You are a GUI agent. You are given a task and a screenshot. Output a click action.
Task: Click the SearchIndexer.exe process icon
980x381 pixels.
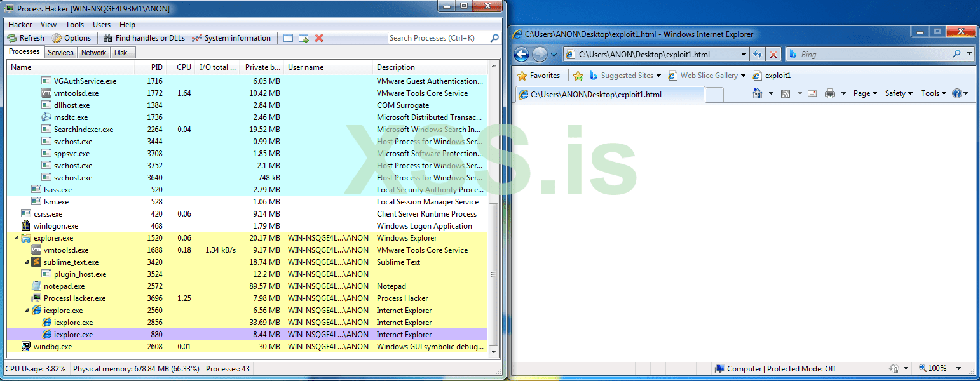pyautogui.click(x=46, y=130)
